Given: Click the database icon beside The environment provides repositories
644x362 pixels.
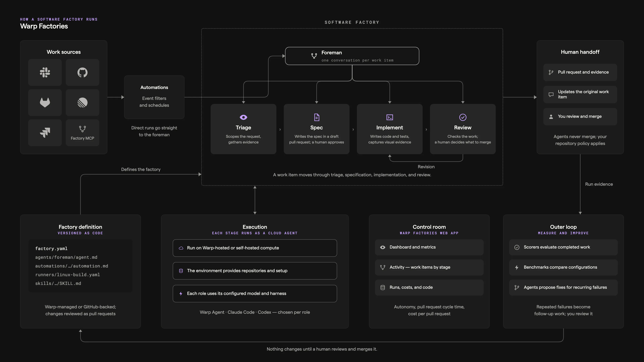Looking at the screenshot, I should tap(181, 271).
